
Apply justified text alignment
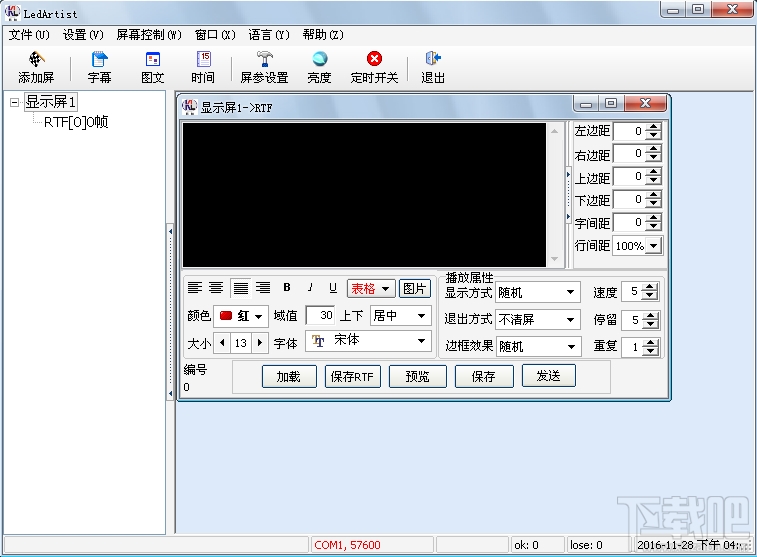240,288
